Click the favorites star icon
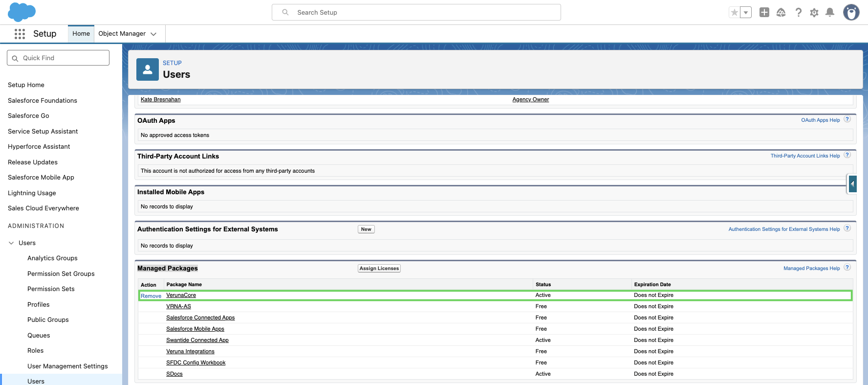 [734, 12]
